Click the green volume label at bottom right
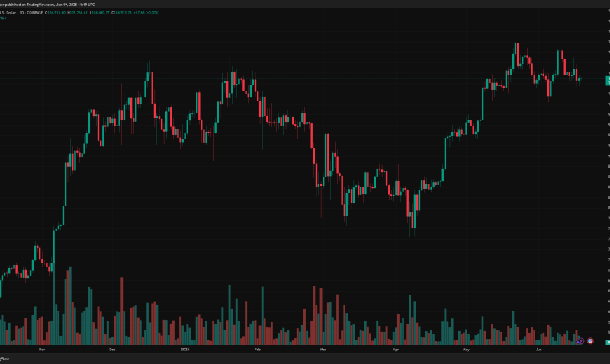This screenshot has height=364, width=610. pos(608,342)
